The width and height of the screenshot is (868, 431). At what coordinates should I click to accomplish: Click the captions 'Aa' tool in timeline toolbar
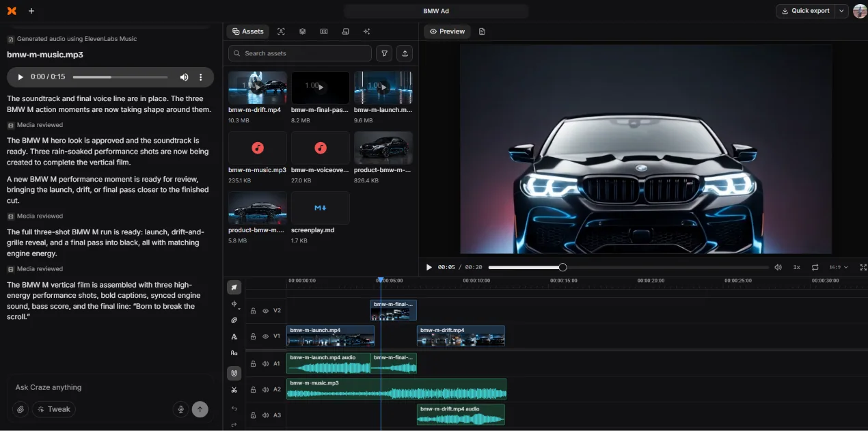[234, 353]
